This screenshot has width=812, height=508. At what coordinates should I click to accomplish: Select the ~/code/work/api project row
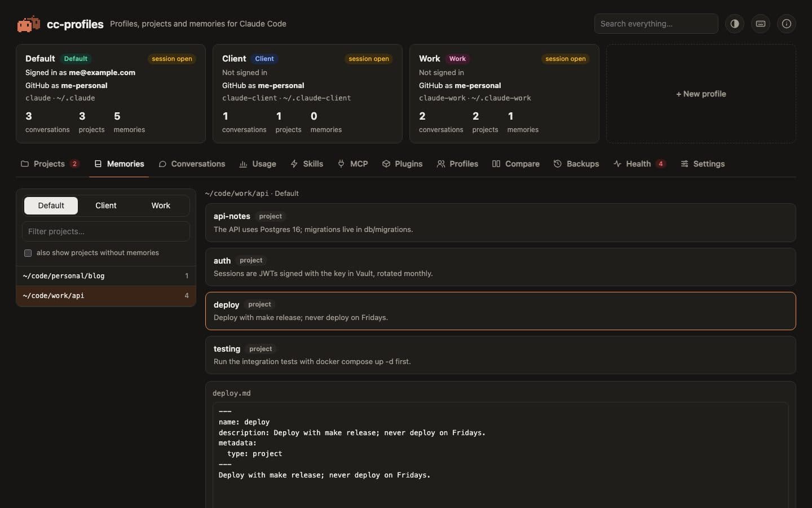(106, 296)
